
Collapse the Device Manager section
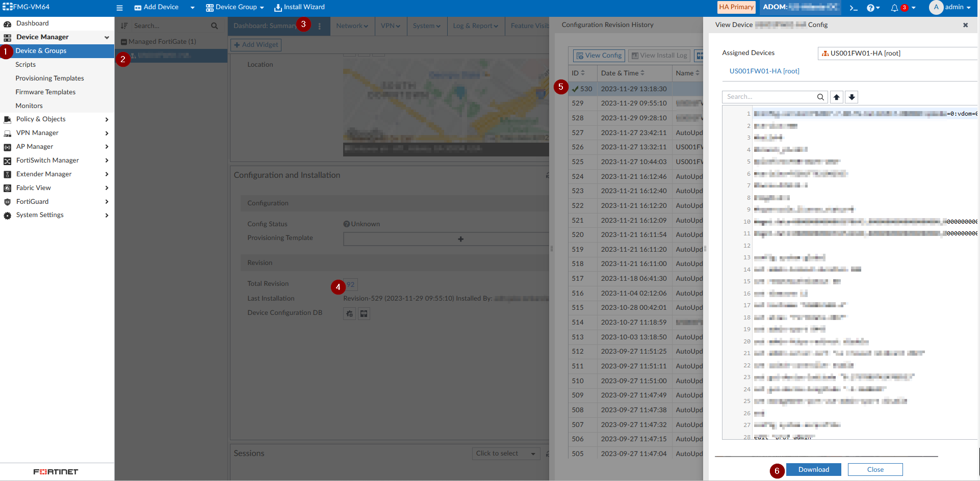[x=107, y=37]
